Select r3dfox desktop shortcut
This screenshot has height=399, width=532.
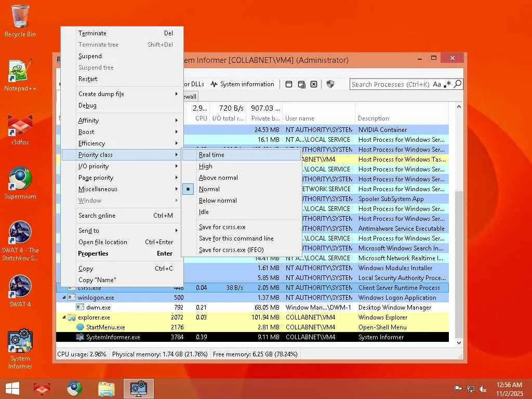pos(20,129)
